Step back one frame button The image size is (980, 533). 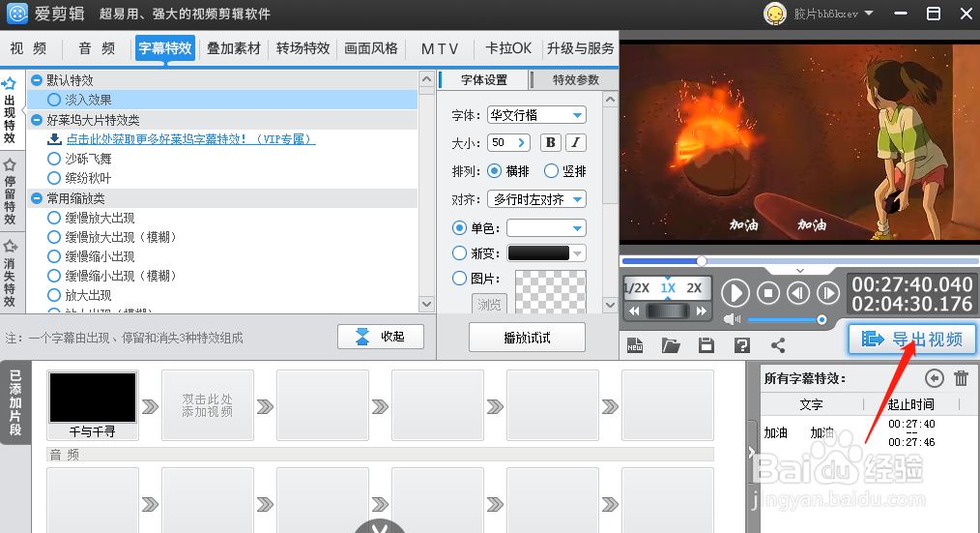pos(798,293)
